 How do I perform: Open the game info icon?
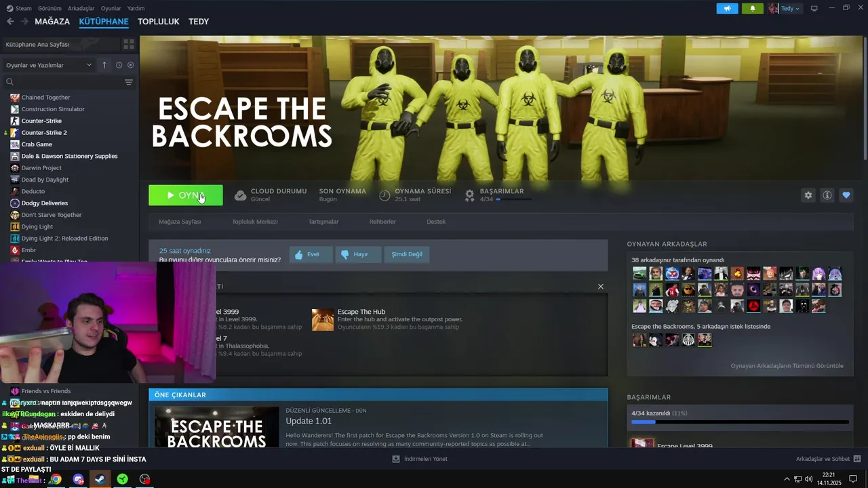pos(827,195)
